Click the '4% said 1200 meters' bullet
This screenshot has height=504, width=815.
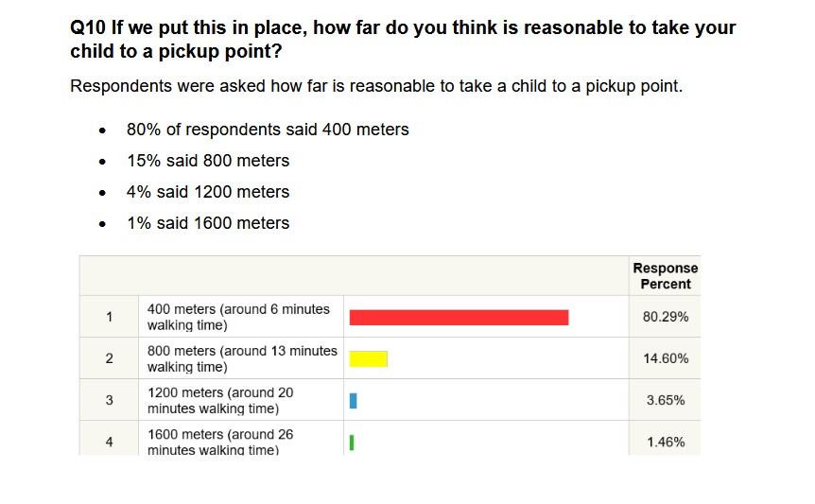[208, 192]
